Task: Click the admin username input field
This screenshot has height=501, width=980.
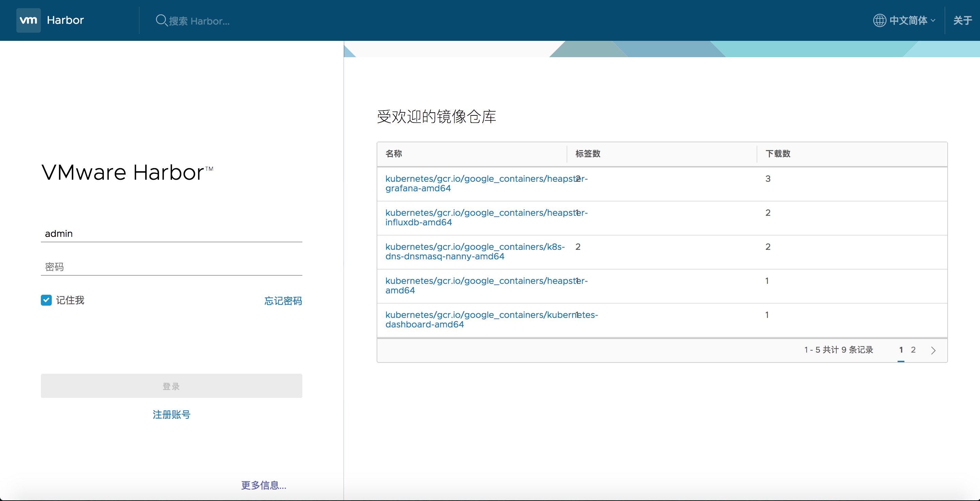Action: click(171, 233)
